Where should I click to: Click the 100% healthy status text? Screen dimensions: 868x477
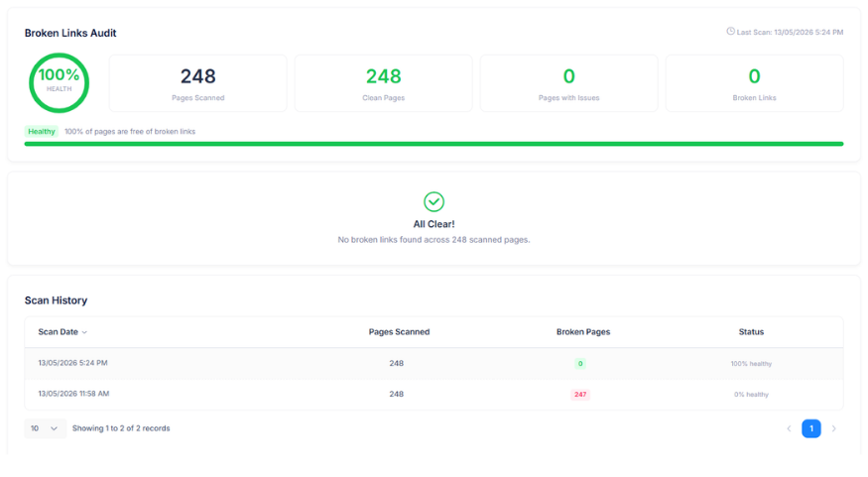coord(751,364)
